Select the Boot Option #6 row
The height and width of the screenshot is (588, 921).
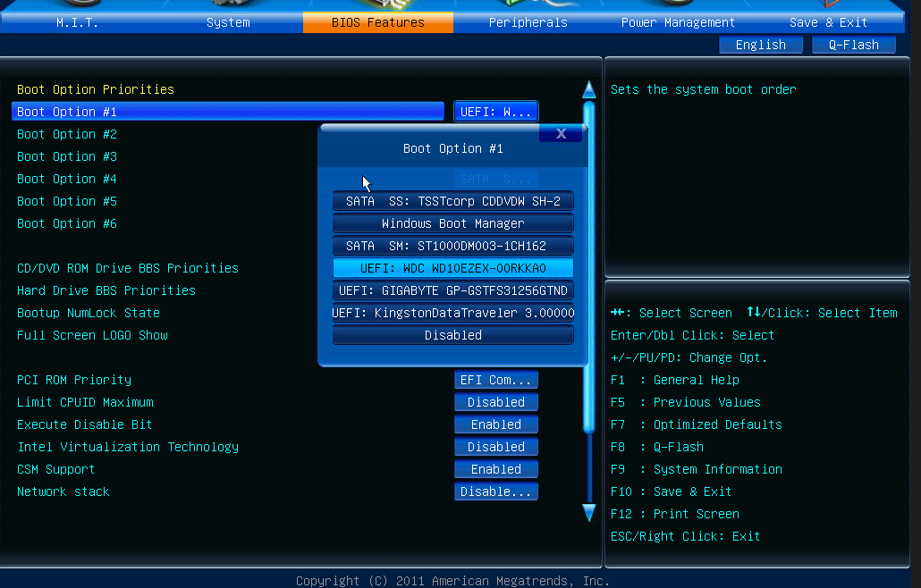point(67,223)
